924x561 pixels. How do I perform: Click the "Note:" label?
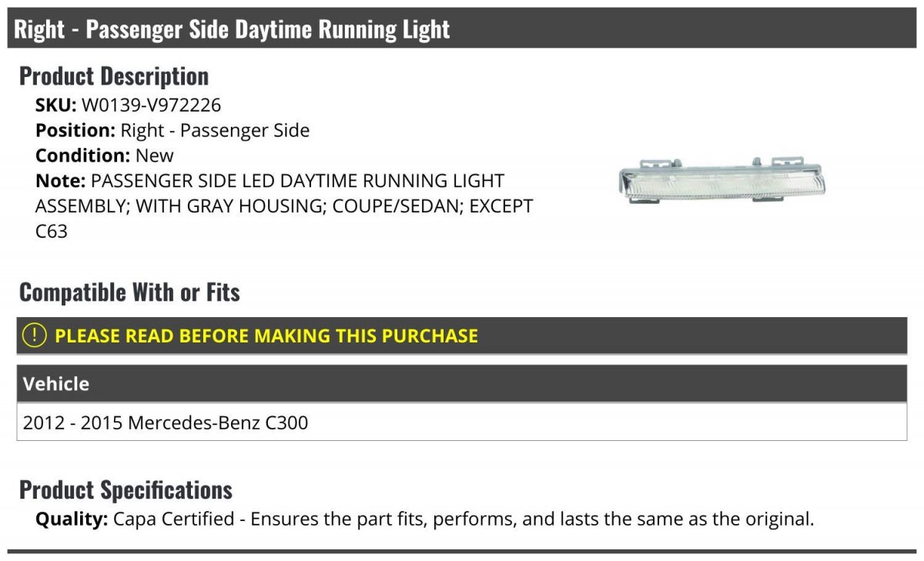click(59, 181)
